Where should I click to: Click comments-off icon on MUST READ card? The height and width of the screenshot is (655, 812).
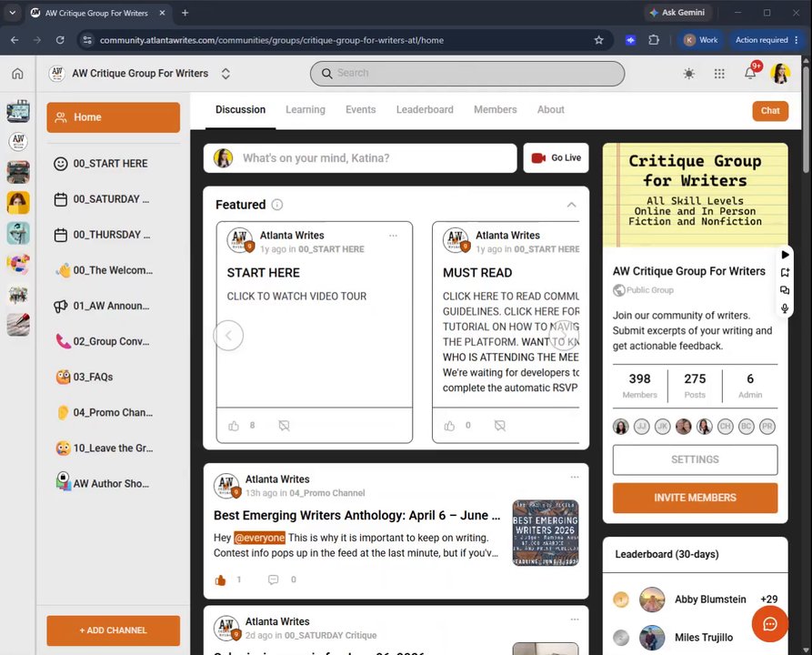(x=500, y=426)
